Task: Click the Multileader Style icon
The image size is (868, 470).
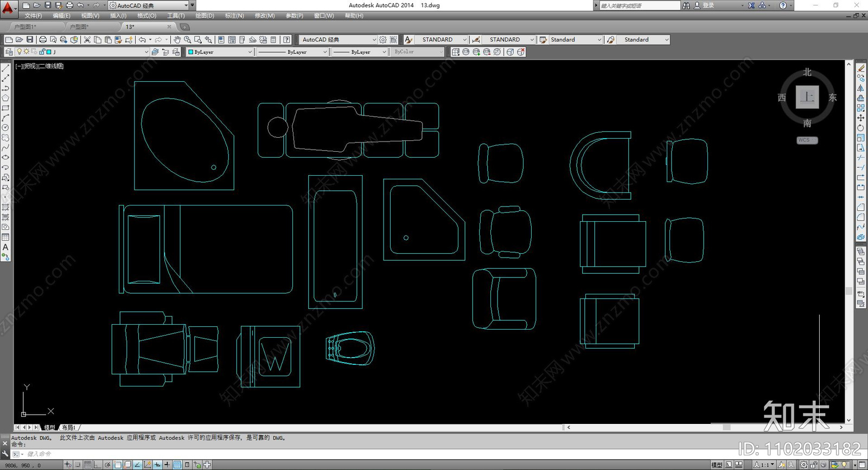Action: [610, 40]
